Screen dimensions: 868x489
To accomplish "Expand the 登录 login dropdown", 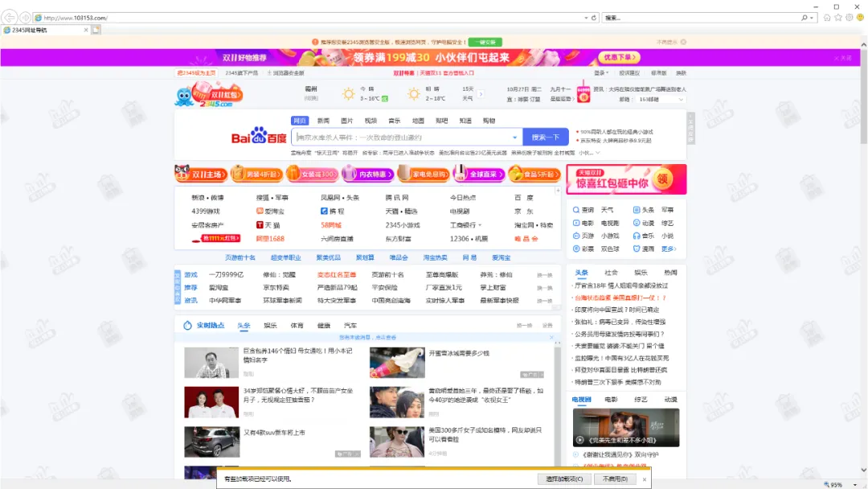I will [x=601, y=73].
